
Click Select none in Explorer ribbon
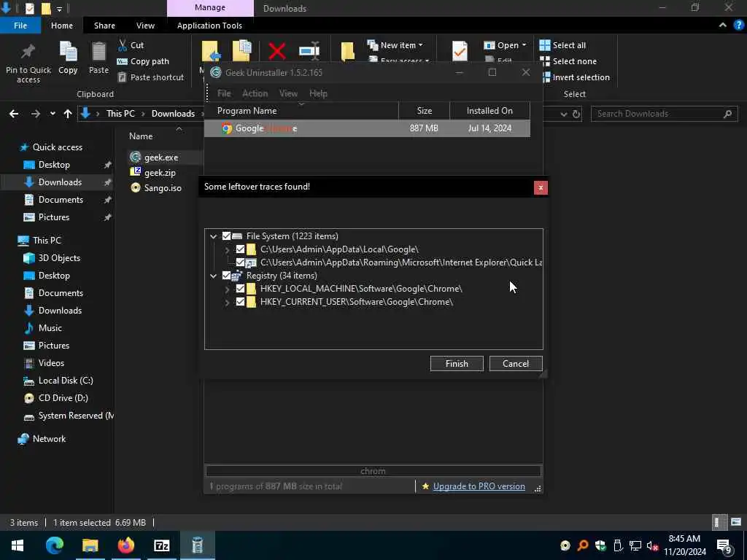568,61
